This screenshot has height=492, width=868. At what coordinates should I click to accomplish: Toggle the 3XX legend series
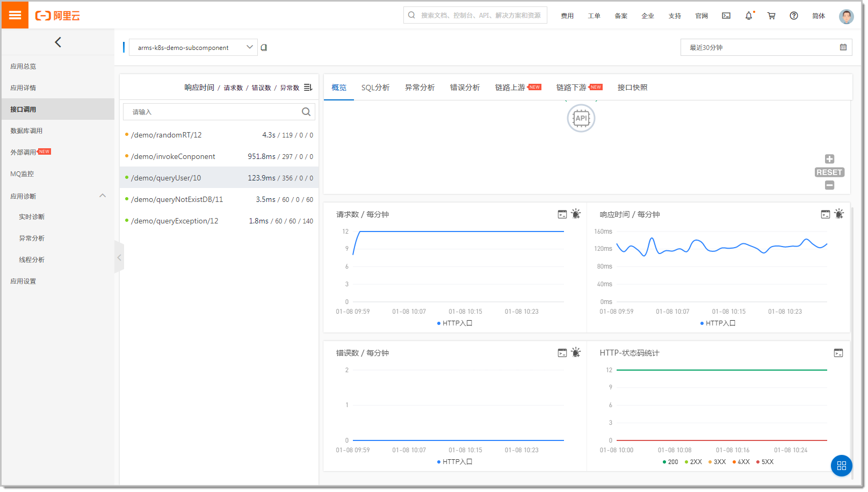(717, 462)
